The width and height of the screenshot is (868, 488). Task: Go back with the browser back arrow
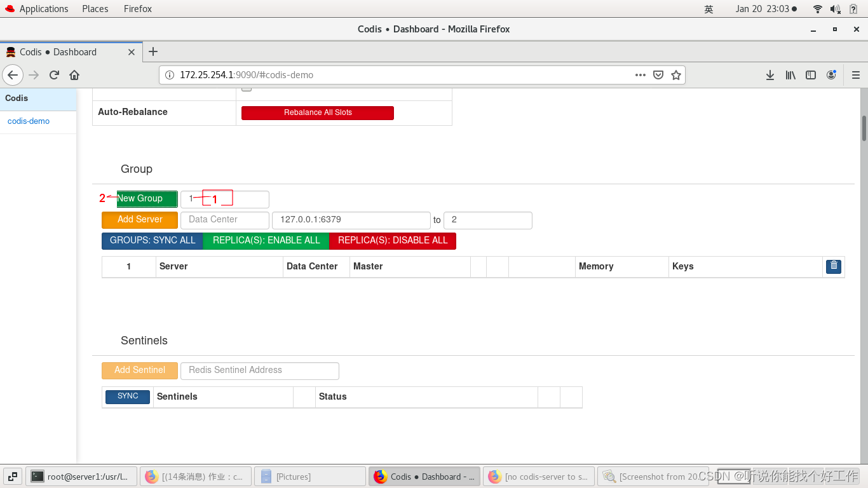click(13, 75)
